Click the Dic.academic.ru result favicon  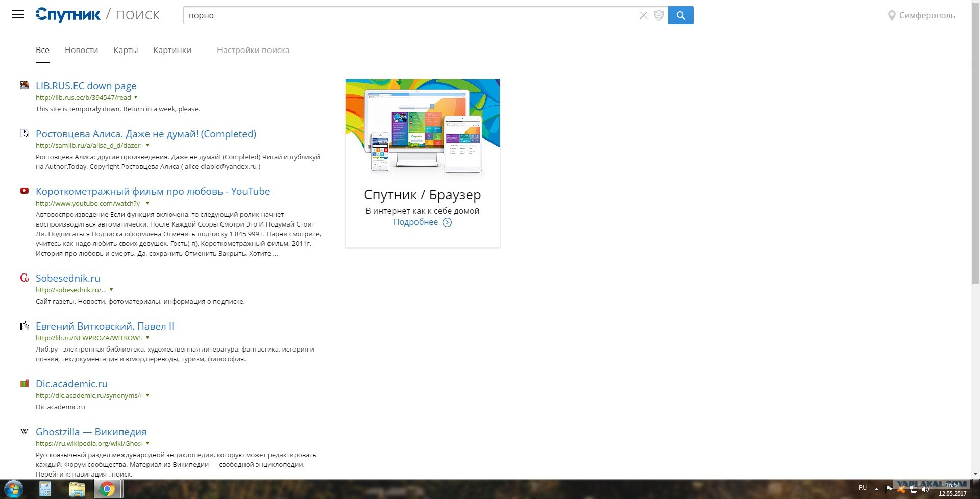24,383
